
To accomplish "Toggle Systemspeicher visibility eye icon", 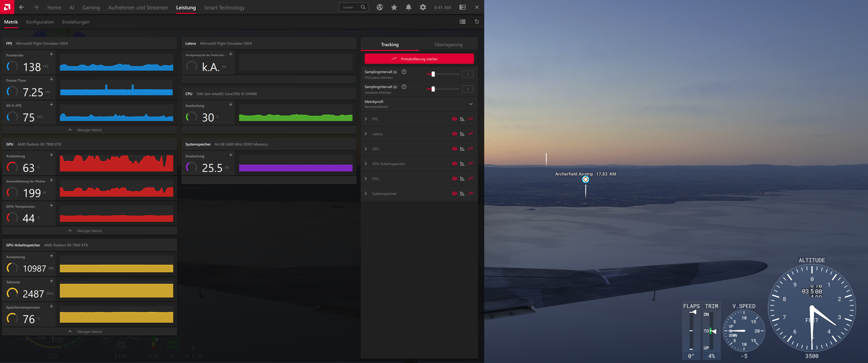I will [x=454, y=194].
